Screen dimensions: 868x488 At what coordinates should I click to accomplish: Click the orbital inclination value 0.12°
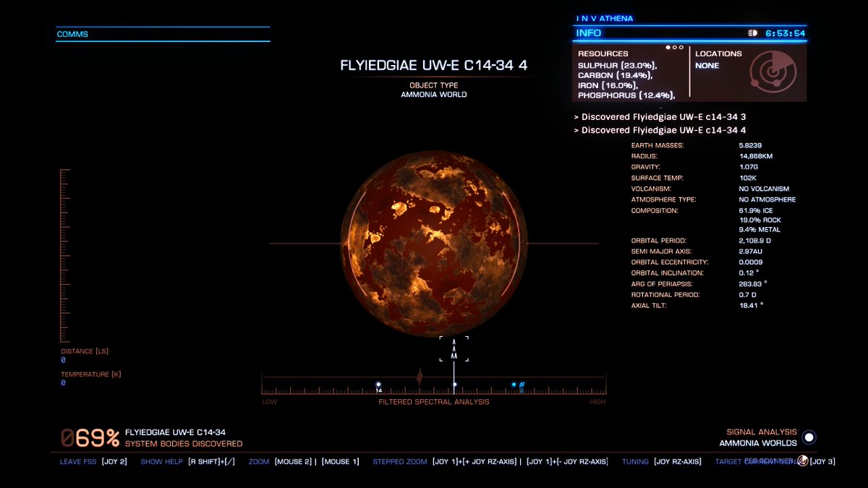point(749,273)
